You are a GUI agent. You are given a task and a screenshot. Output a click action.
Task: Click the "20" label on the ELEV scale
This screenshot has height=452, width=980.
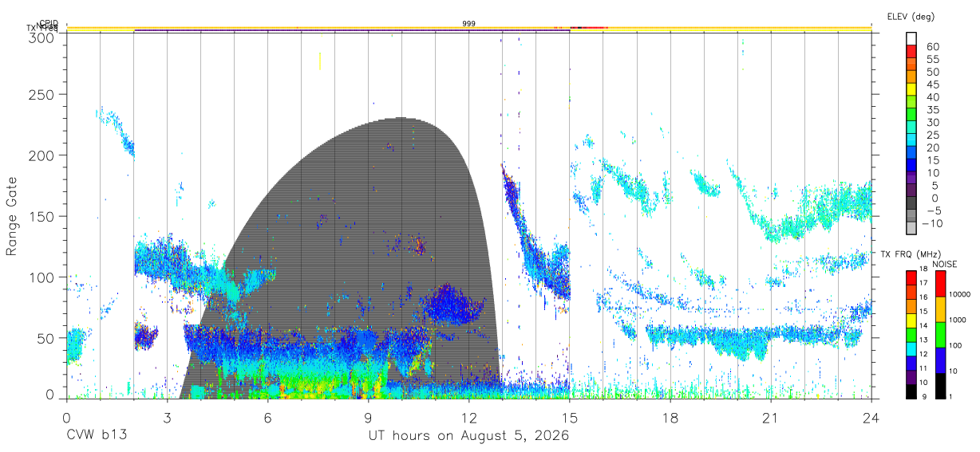[933, 147]
